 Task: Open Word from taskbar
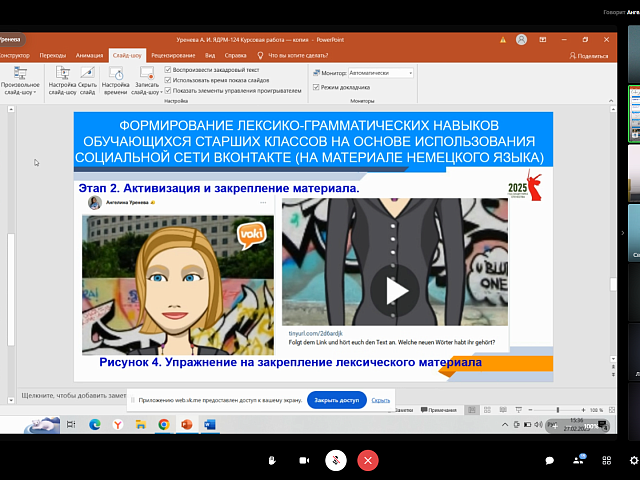coord(210,425)
